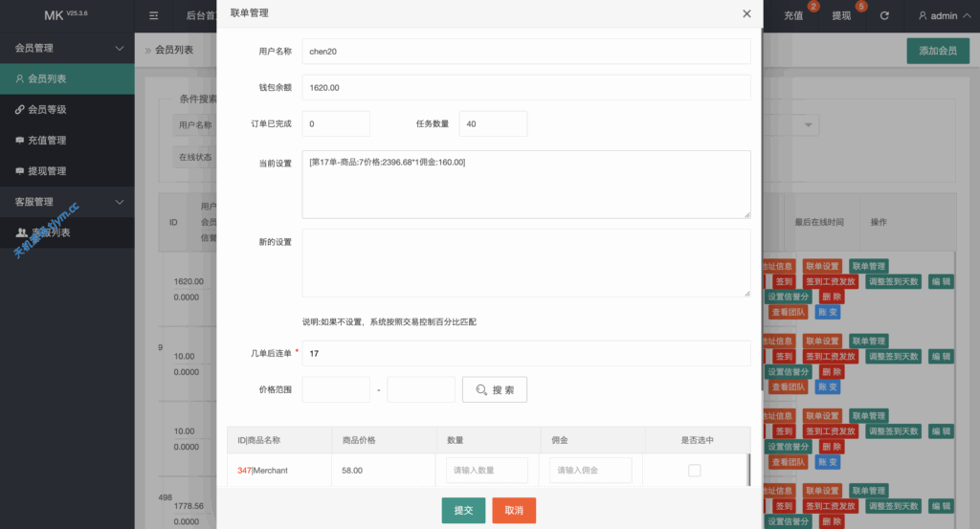Click the 添加会员 button
Image resolution: width=980 pixels, height=529 pixels.
point(937,51)
